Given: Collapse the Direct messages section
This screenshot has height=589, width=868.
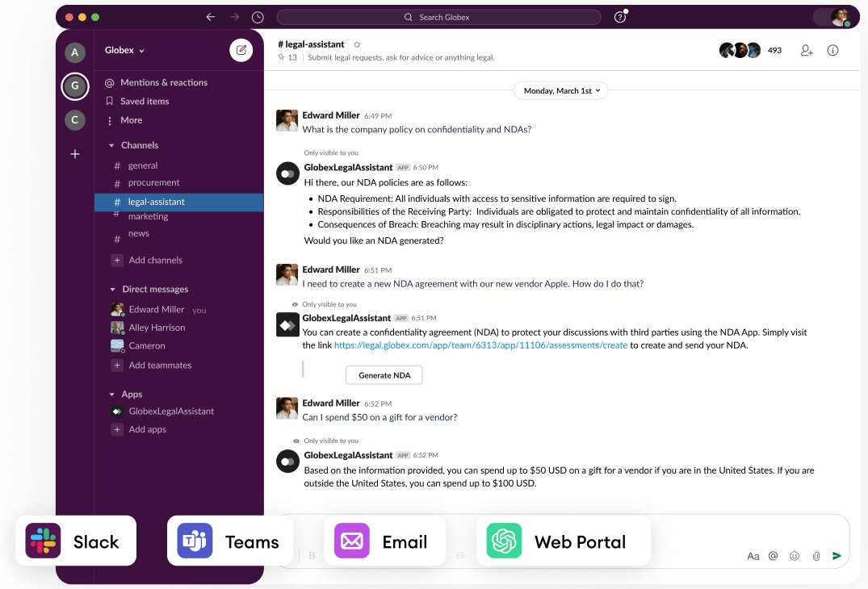Looking at the screenshot, I should 112,289.
